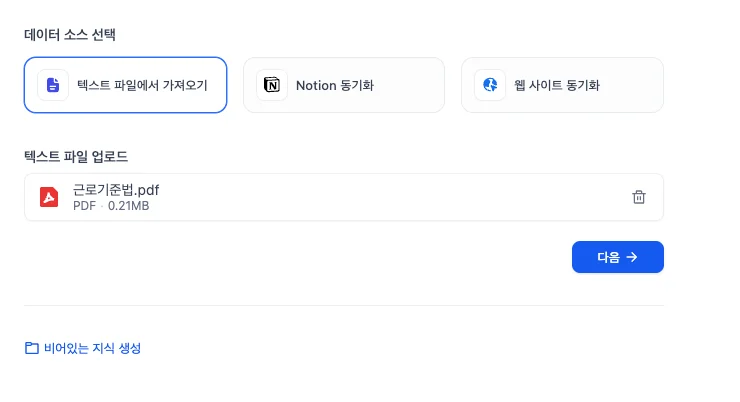Click the blue text document icon
Image resolution: width=740 pixels, height=402 pixels.
[53, 85]
